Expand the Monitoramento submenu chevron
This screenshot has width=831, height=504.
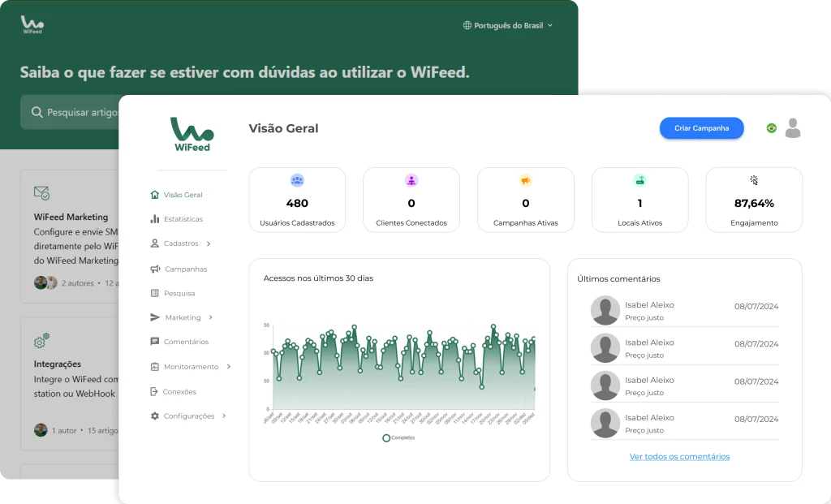pos(228,367)
